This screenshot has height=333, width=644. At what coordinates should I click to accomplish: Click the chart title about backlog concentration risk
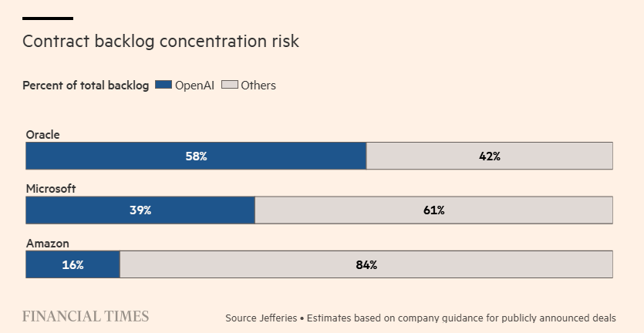click(x=160, y=42)
